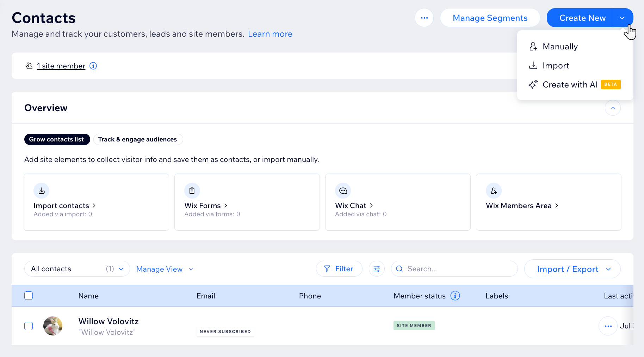Click the NEVER SUBSCRIBED badge
This screenshot has height=357, width=644.
coord(225,332)
